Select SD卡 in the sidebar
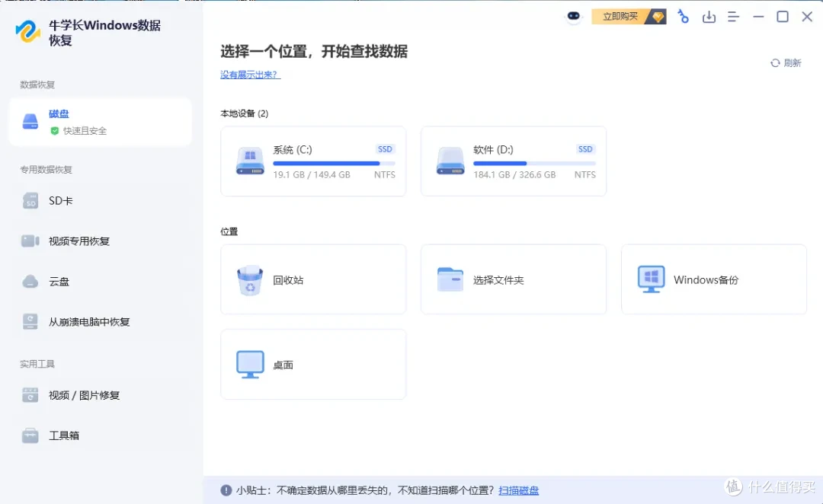Screen dimensions: 823x504 100,201
